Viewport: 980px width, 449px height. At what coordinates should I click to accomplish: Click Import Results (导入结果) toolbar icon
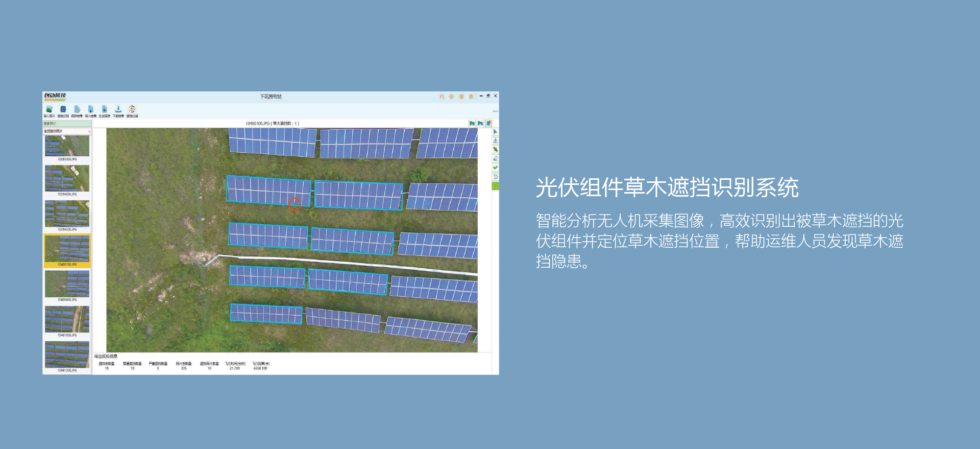coord(90,110)
